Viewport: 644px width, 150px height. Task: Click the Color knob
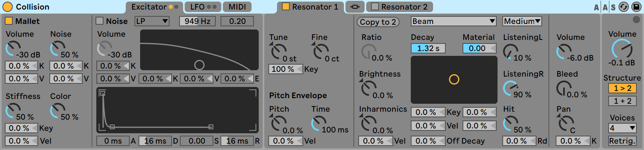point(57,111)
